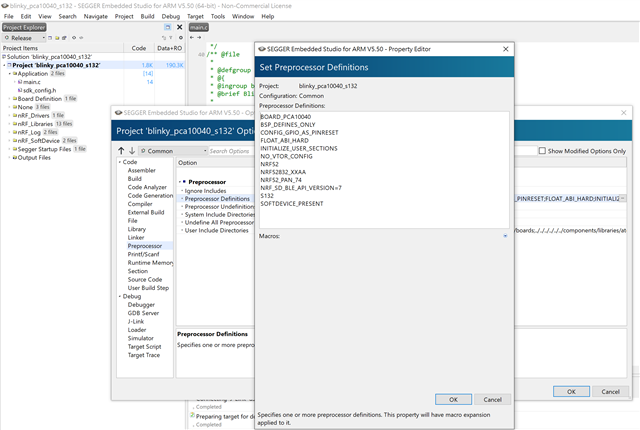Viewport: 640px width, 430px height.
Task: Select the Segger Startup Files folder
Action: (x=44, y=149)
